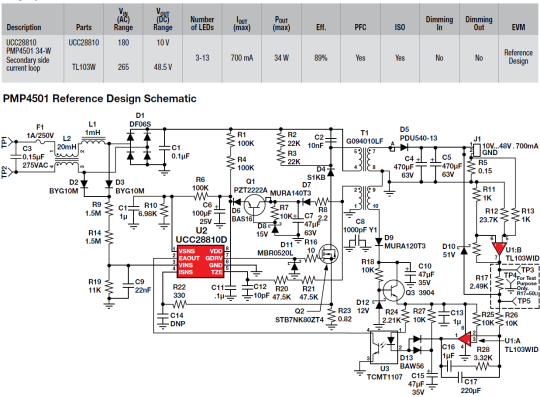
Task: Click the 'STB7NK80ZT4' part label
Action: (x=299, y=320)
